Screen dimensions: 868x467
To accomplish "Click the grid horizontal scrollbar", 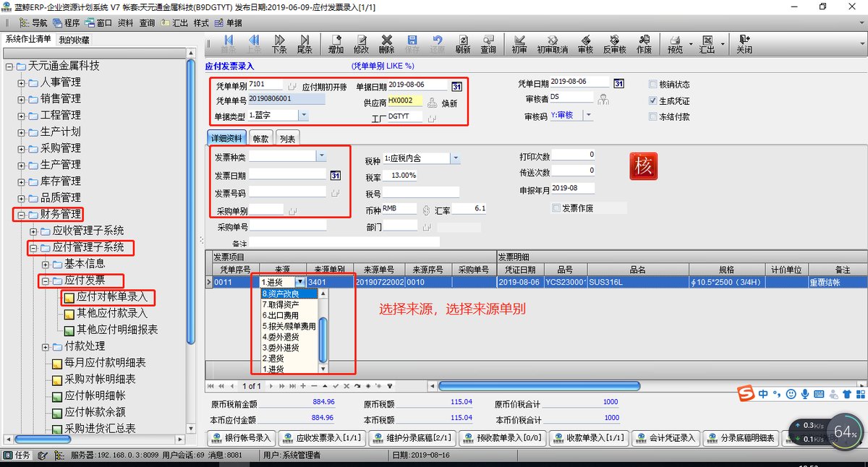I will pos(539,386).
